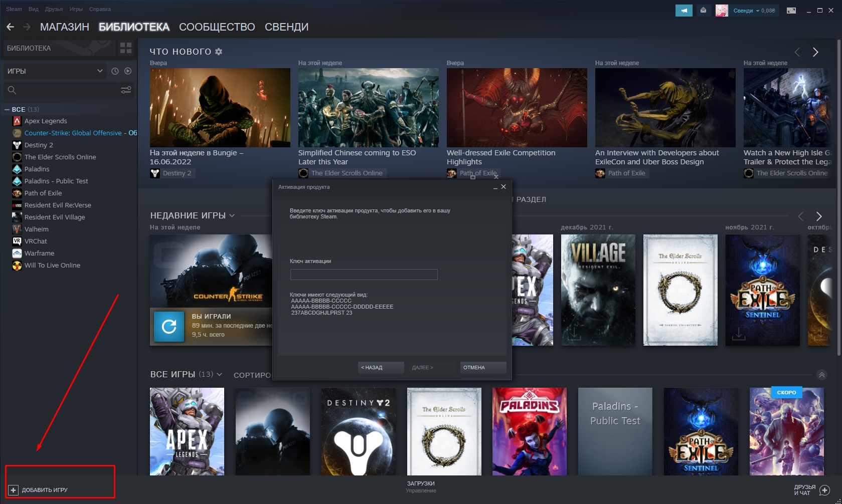Open the Друзья menu
842x504 pixels.
coord(54,9)
